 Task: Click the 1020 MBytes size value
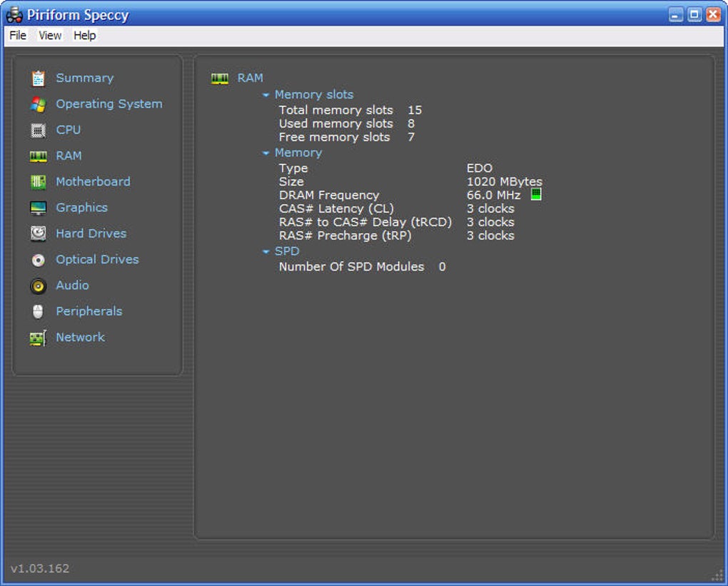pos(504,181)
